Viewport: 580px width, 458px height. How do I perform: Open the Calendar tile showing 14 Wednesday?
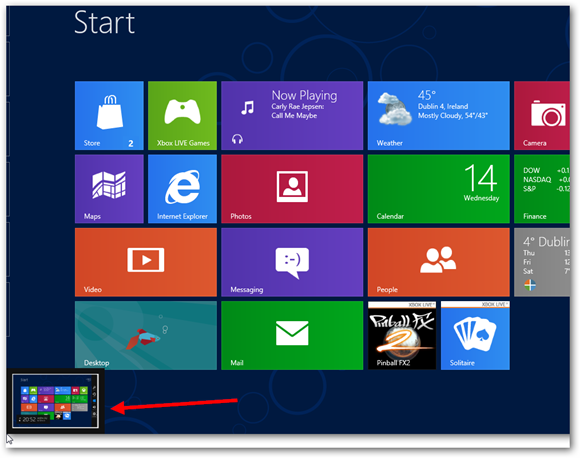439,189
